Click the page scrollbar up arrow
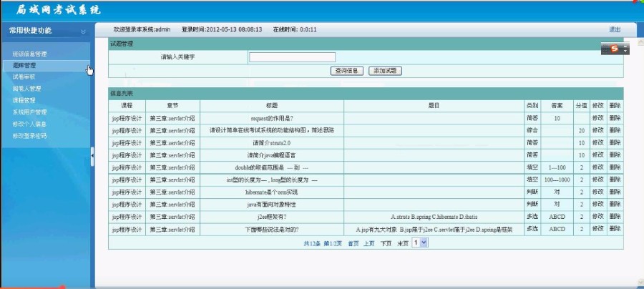This screenshot has width=644, height=289. click(x=640, y=43)
